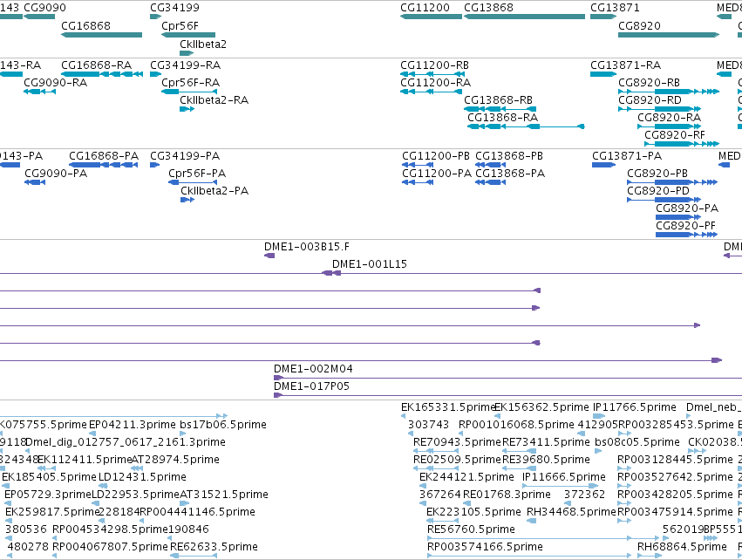The height and width of the screenshot is (560, 742).
Task: Select EST IP11666.5prime
Action: coord(564,477)
